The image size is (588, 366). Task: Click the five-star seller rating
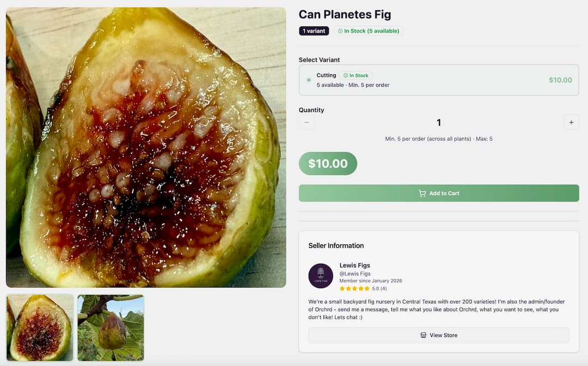point(354,289)
